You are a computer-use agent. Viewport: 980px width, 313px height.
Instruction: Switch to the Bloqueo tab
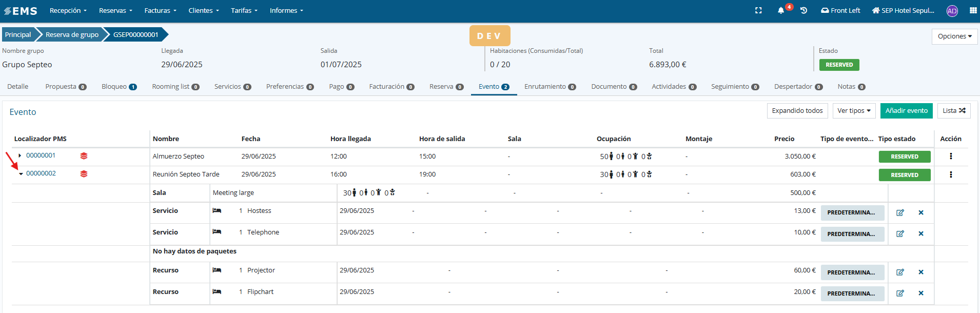119,87
